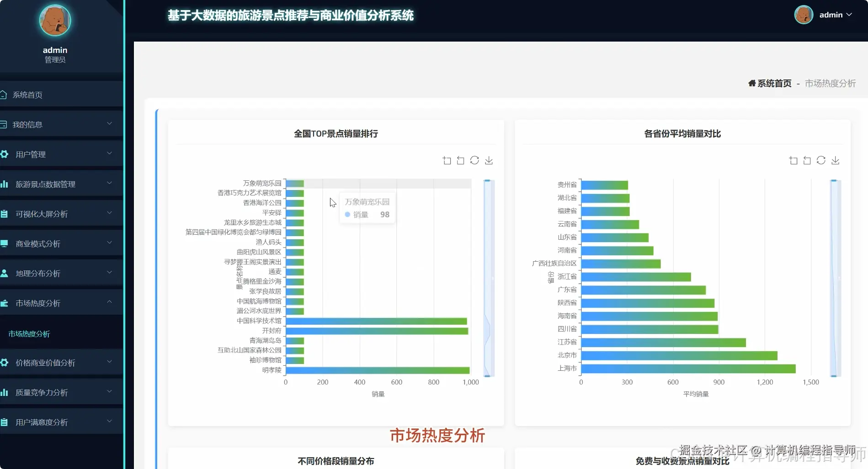Download the 全国TOP景点销量排行 chart image
868x469 pixels.
tap(489, 160)
